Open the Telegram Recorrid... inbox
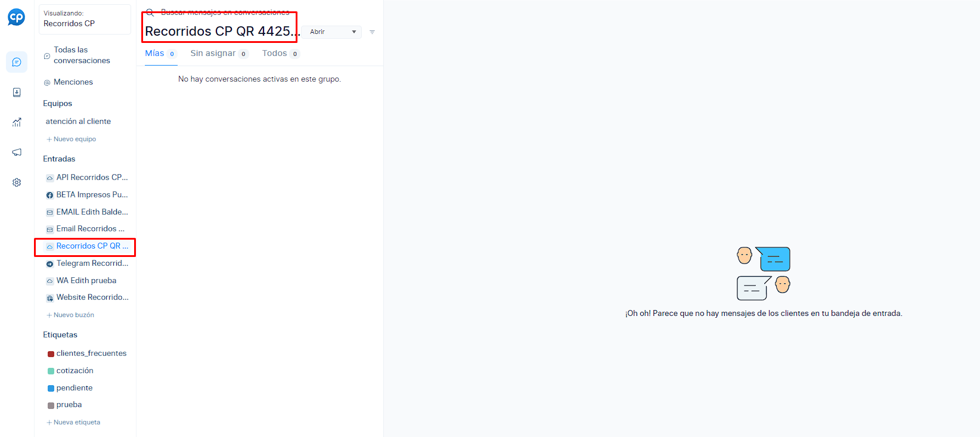 tap(92, 264)
